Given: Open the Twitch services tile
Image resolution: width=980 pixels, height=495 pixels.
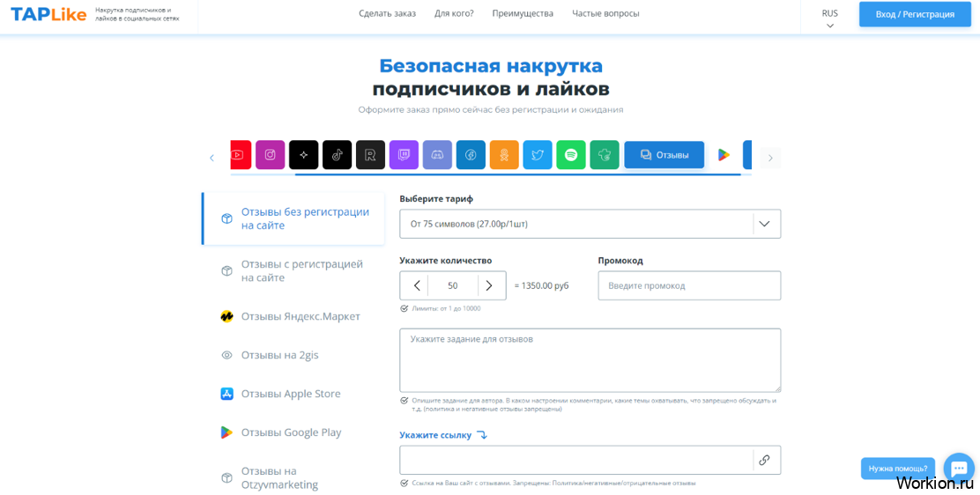Looking at the screenshot, I should (404, 155).
